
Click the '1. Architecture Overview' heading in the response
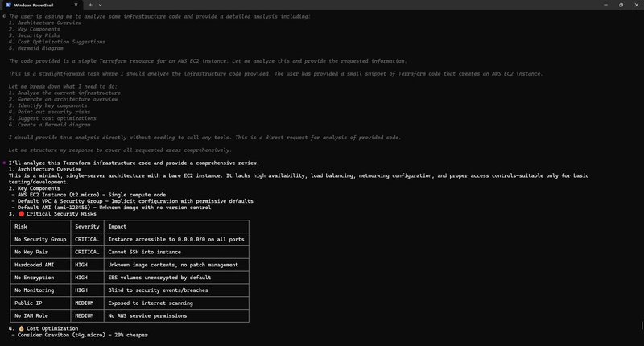point(45,169)
